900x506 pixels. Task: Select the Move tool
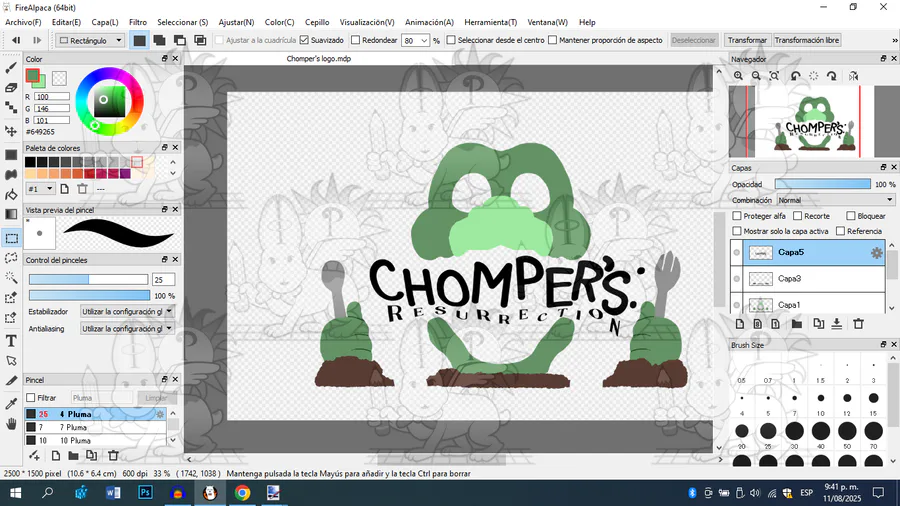click(11, 131)
